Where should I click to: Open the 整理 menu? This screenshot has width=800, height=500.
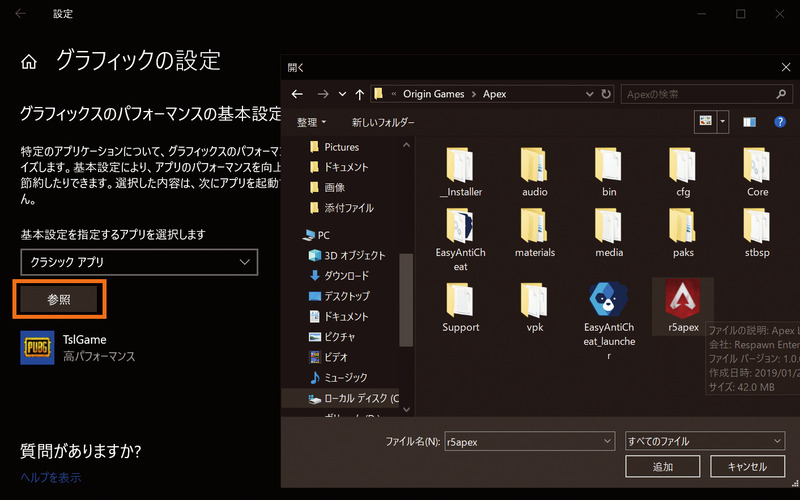tap(311, 122)
